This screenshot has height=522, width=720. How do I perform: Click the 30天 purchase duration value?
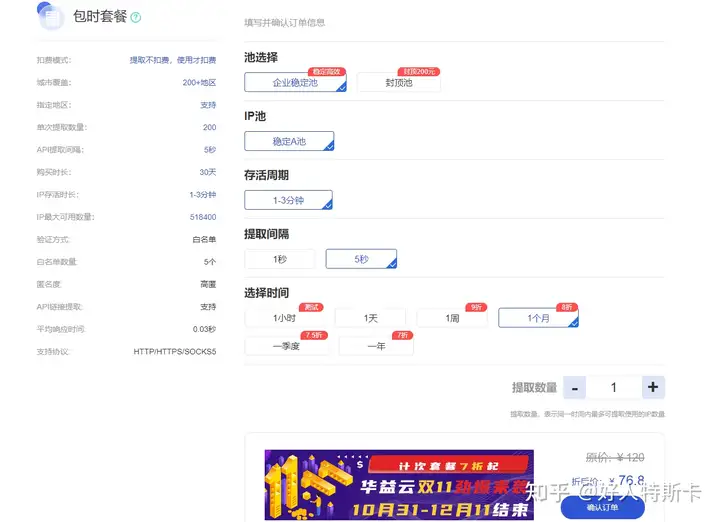pos(208,172)
